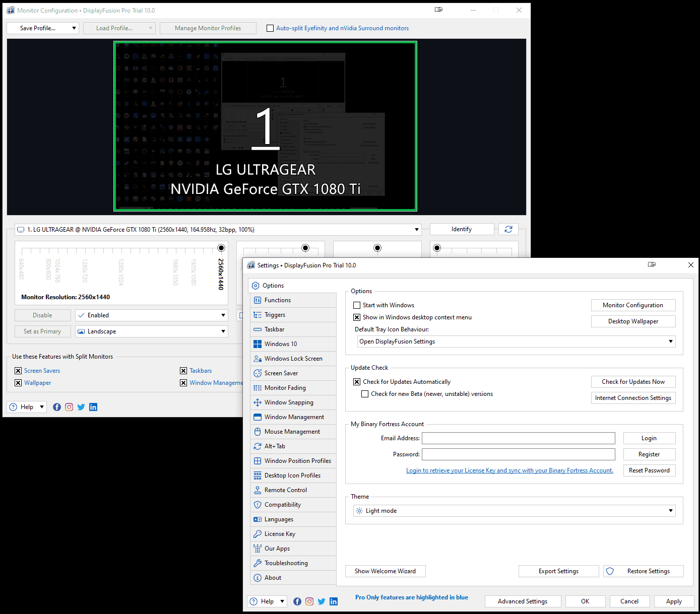
Task: Click the Manage Monitor Profiles button
Action: (208, 28)
